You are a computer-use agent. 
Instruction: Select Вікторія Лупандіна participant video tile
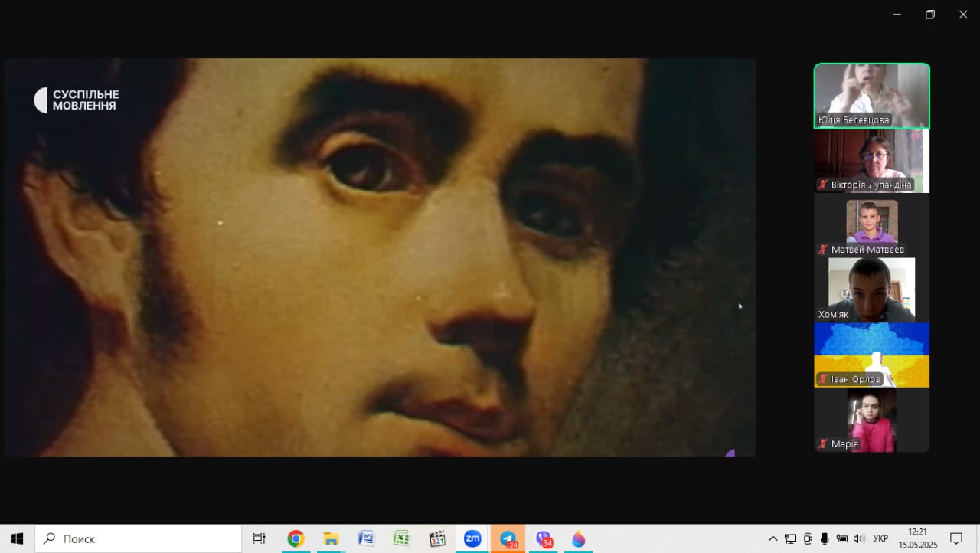(x=872, y=161)
